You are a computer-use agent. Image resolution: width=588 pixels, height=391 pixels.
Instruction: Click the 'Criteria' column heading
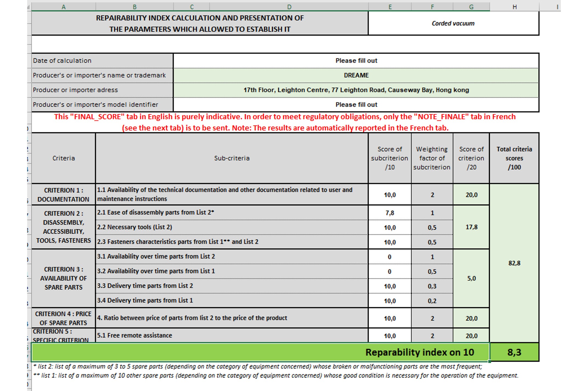click(x=63, y=158)
